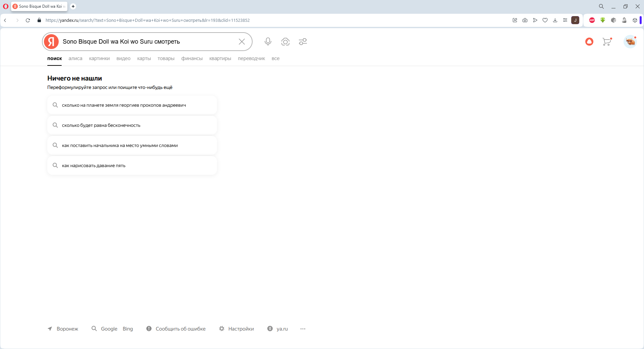Search the query on Google link
The image size is (644, 349).
(x=109, y=329)
